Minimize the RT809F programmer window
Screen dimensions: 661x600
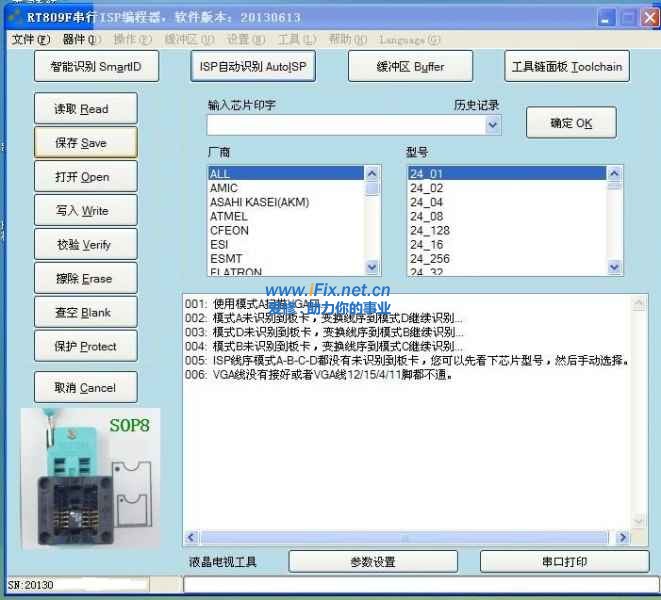point(606,18)
